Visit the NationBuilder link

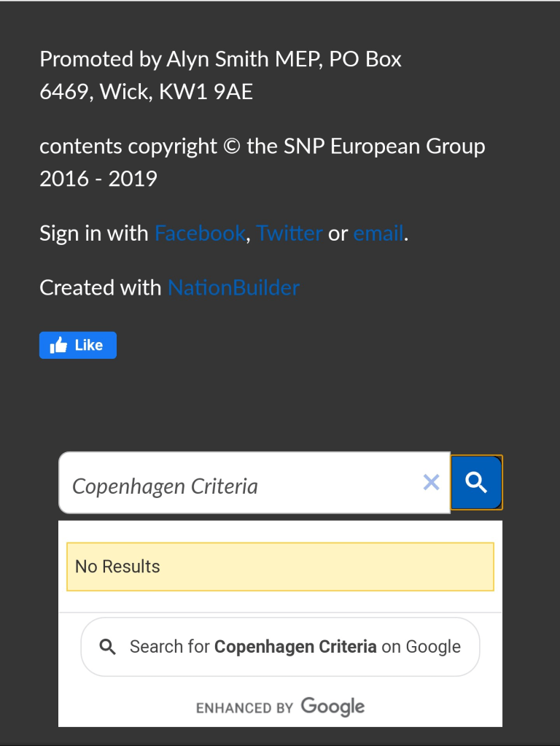pos(233,287)
